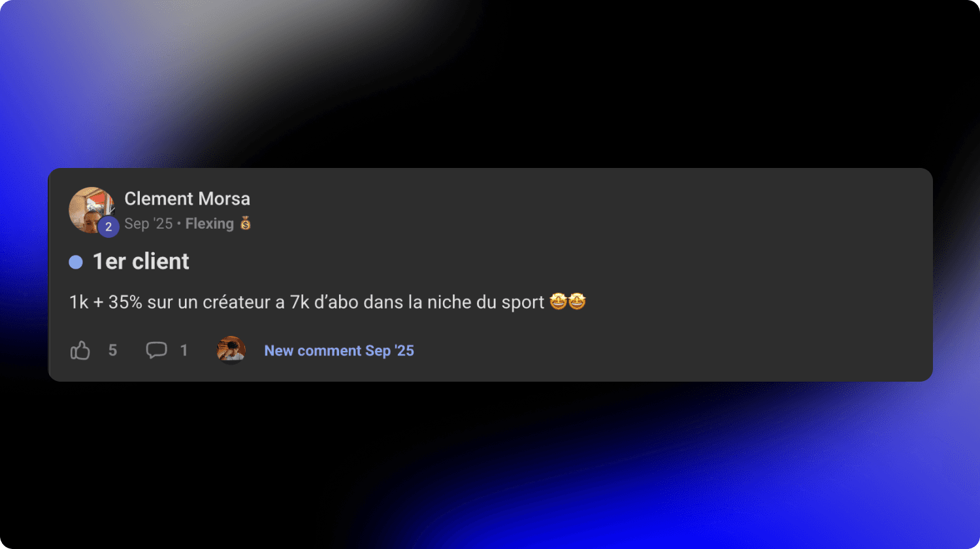
Task: Click the 35% figure in post text
Action: [125, 302]
